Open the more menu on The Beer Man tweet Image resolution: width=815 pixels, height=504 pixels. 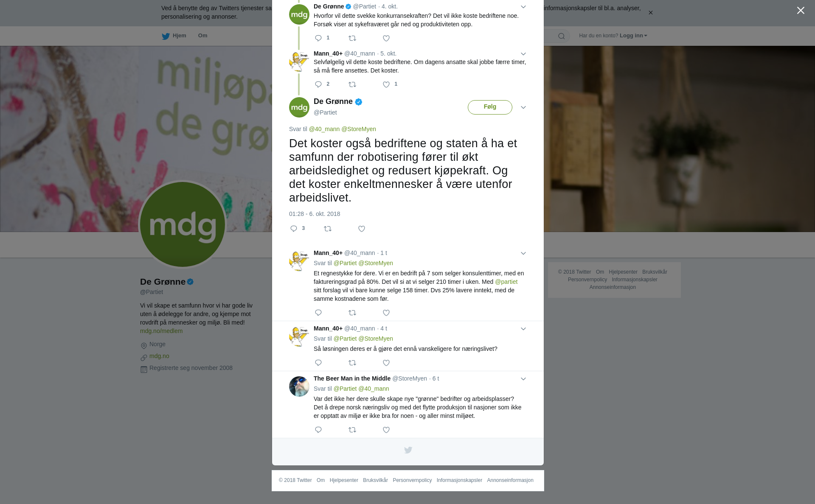pyautogui.click(x=523, y=379)
